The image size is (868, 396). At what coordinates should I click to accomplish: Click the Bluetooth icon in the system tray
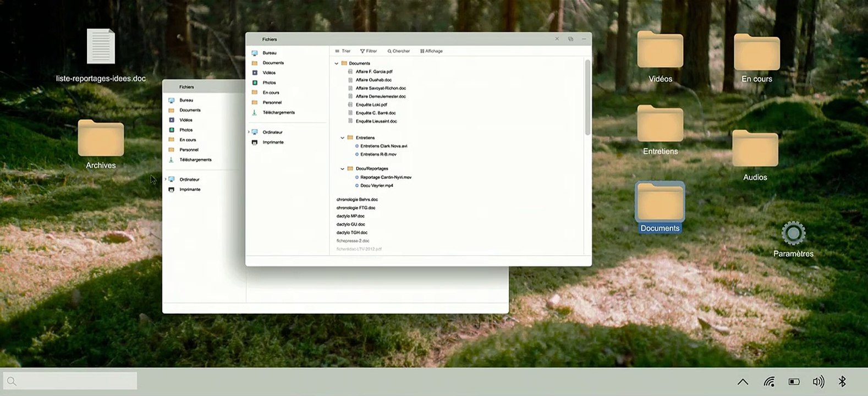click(x=842, y=382)
